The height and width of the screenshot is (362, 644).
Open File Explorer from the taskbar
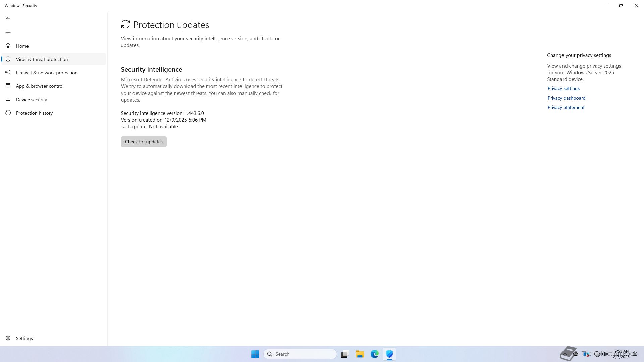360,354
